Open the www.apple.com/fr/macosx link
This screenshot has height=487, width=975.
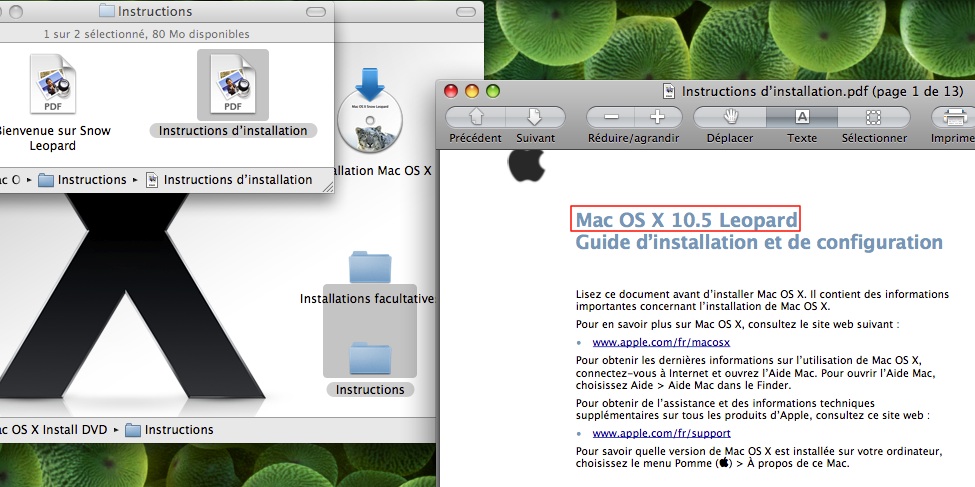point(661,342)
